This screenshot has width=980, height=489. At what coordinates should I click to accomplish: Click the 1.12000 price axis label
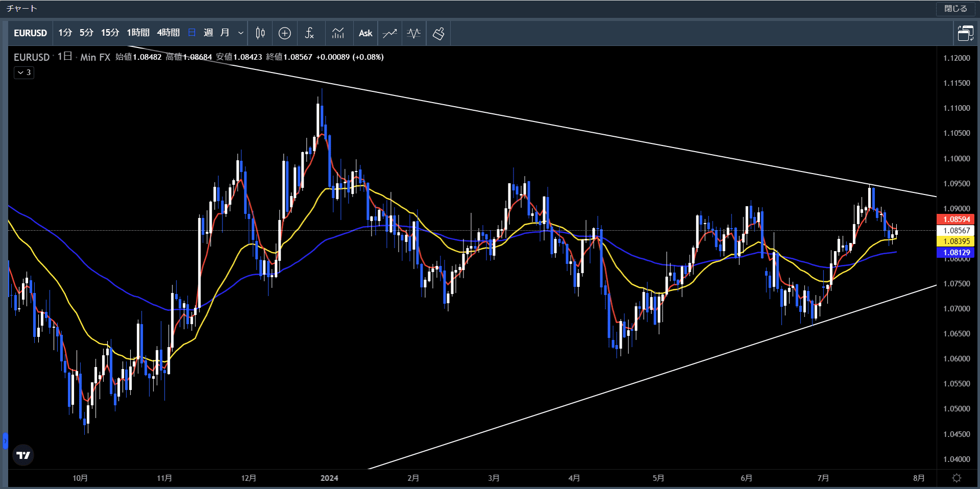pyautogui.click(x=957, y=58)
